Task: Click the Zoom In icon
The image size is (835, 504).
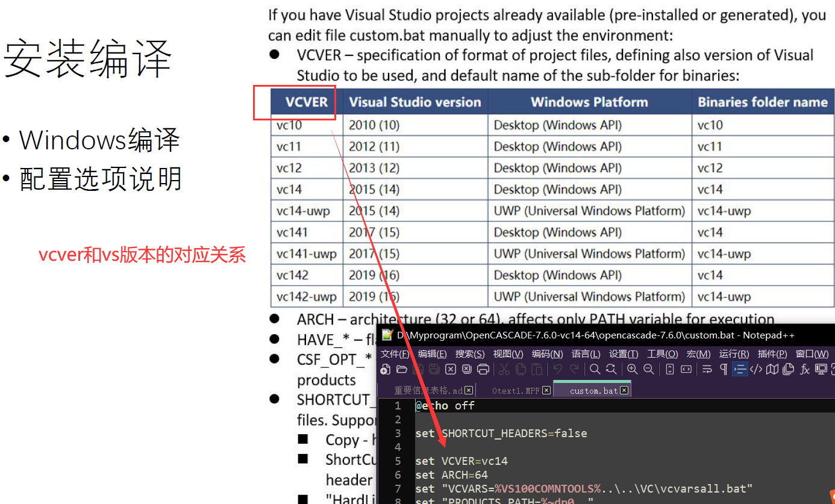Action: (x=632, y=369)
